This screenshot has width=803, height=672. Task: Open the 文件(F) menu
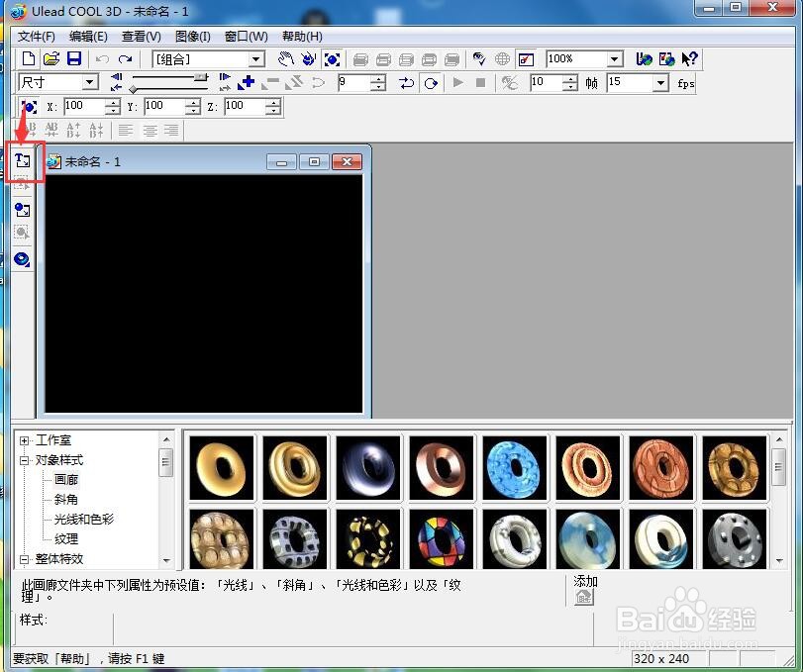[x=37, y=37]
